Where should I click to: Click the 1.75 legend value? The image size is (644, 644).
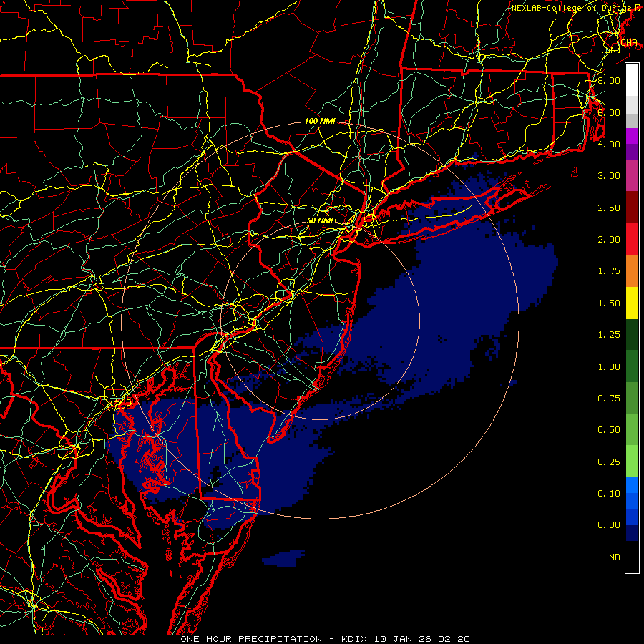click(609, 271)
